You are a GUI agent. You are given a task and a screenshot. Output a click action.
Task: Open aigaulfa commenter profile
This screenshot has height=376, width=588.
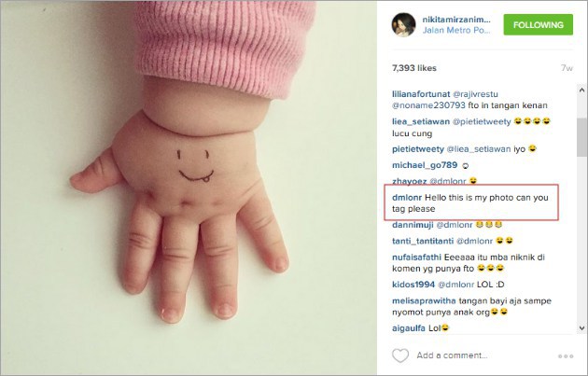click(409, 328)
